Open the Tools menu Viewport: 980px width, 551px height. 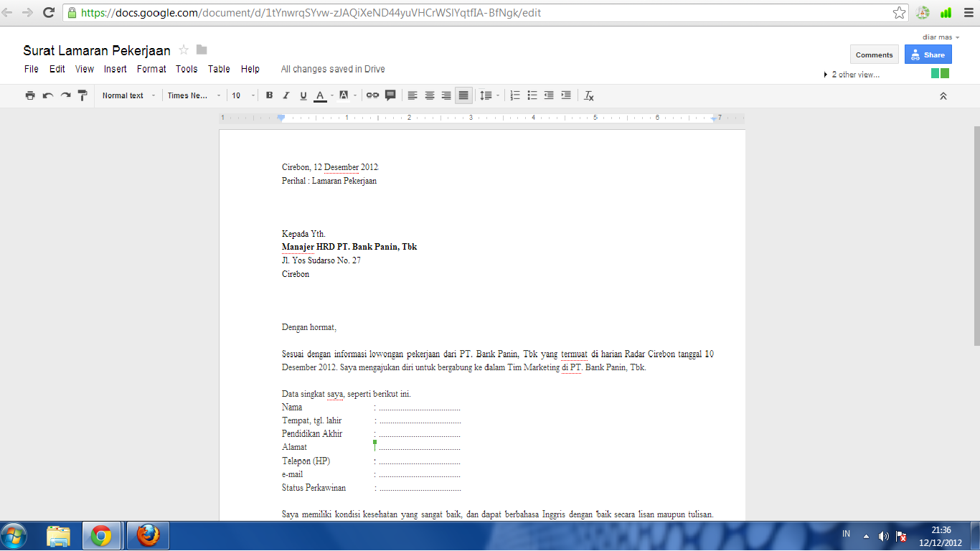click(x=187, y=69)
